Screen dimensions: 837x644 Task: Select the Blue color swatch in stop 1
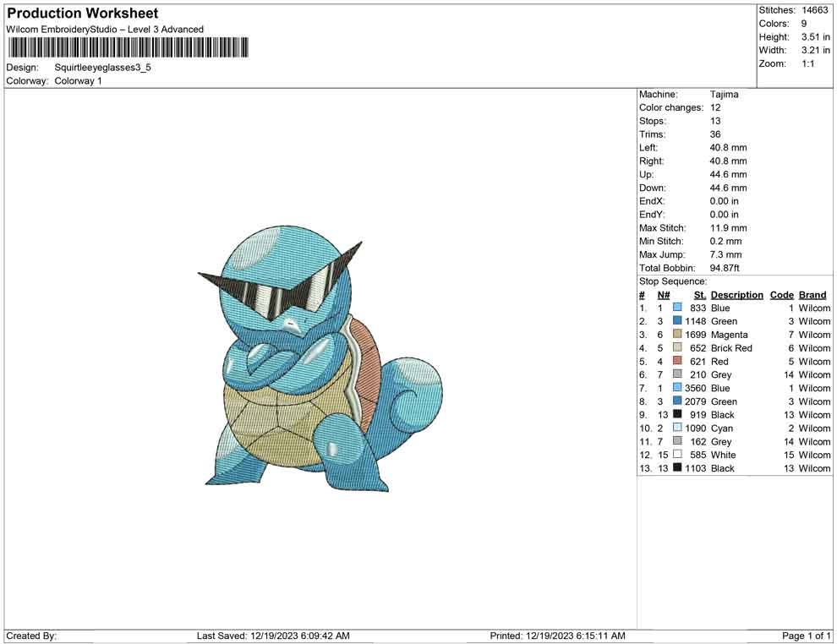[677, 308]
